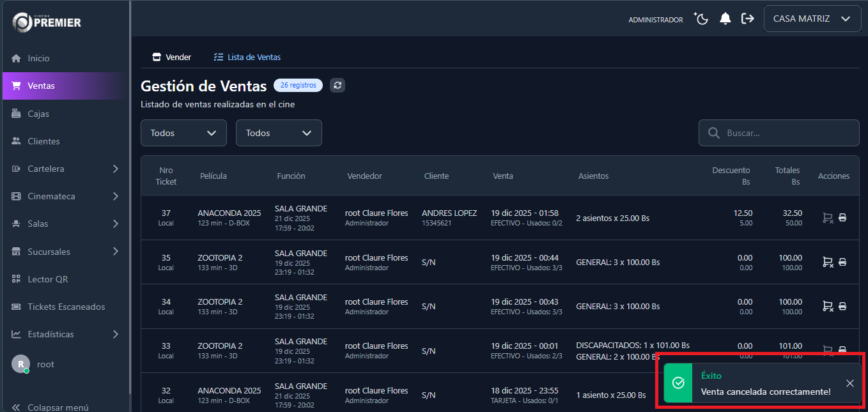Image resolution: width=868 pixels, height=412 pixels.
Task: Print ticket number 34
Action: coord(842,306)
